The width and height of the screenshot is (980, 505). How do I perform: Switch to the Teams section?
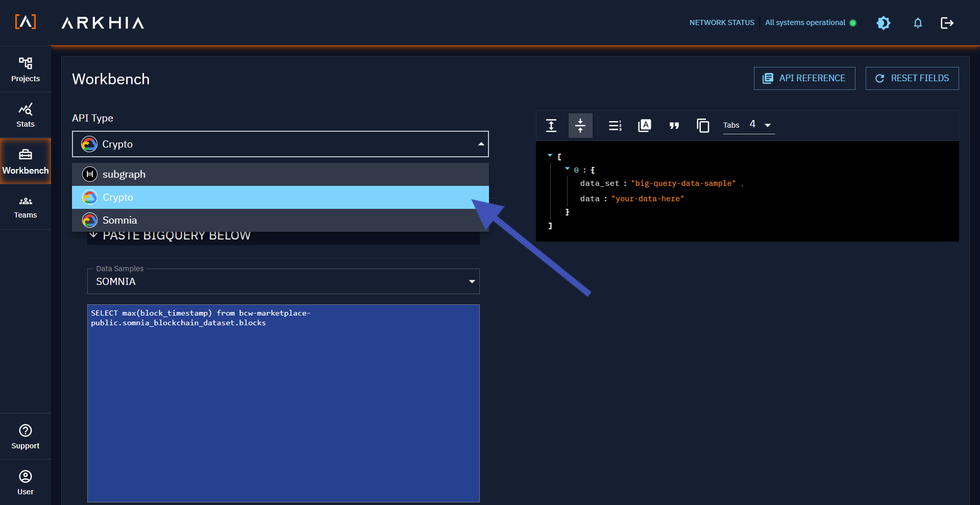[x=25, y=207]
